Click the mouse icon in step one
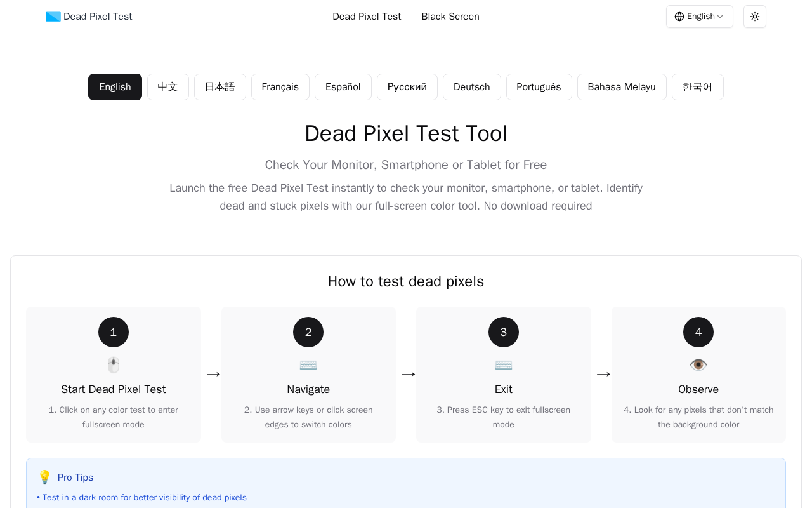This screenshot has height=508, width=812. point(114,365)
